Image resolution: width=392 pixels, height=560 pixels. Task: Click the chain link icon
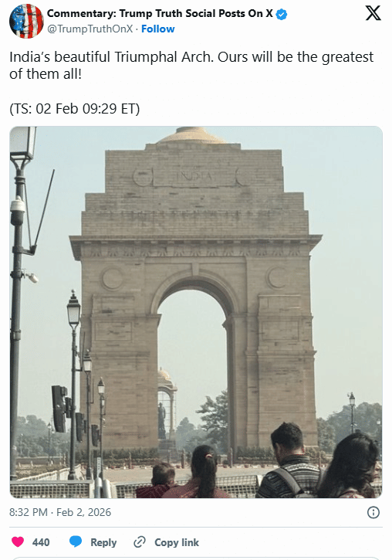point(140,541)
